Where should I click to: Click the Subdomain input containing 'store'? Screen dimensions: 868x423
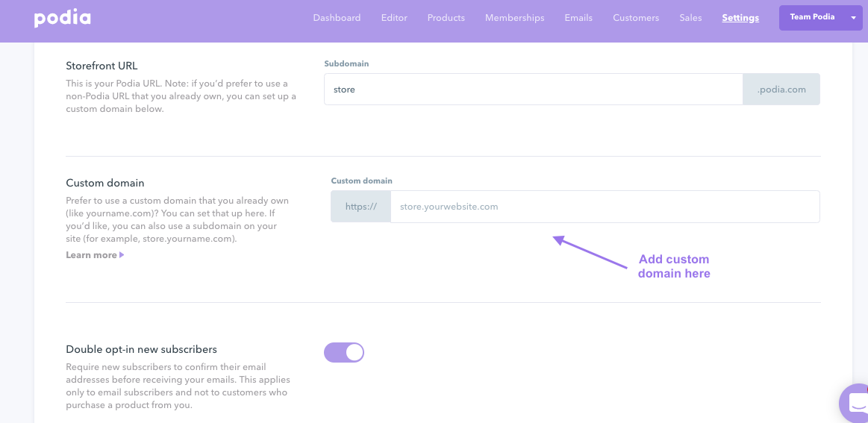pos(533,89)
